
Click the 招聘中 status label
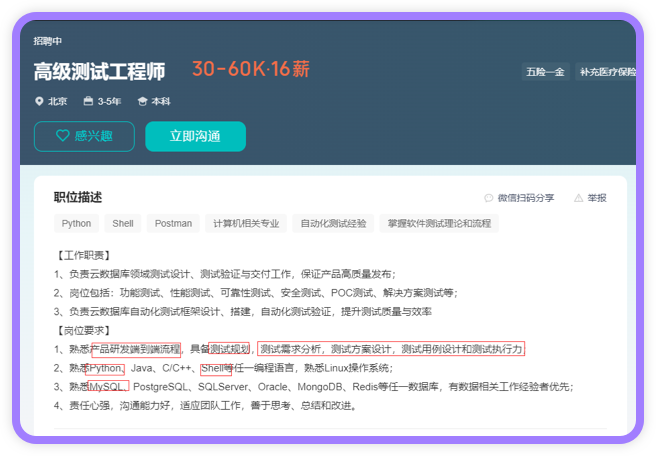tap(47, 41)
